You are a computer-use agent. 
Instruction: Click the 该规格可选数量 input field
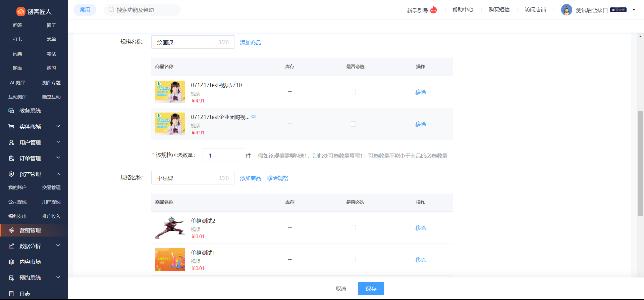pyautogui.click(x=223, y=156)
